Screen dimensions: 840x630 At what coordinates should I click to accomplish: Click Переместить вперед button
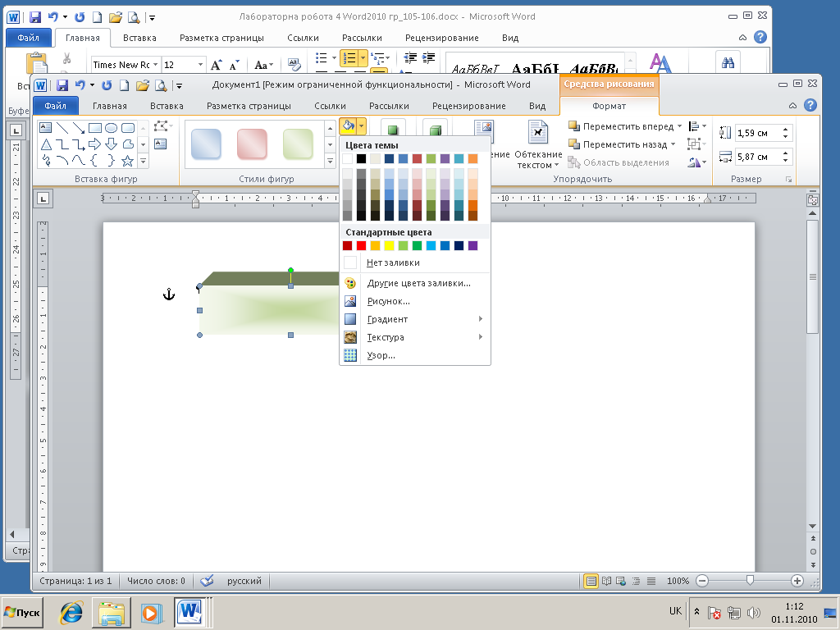click(620, 126)
